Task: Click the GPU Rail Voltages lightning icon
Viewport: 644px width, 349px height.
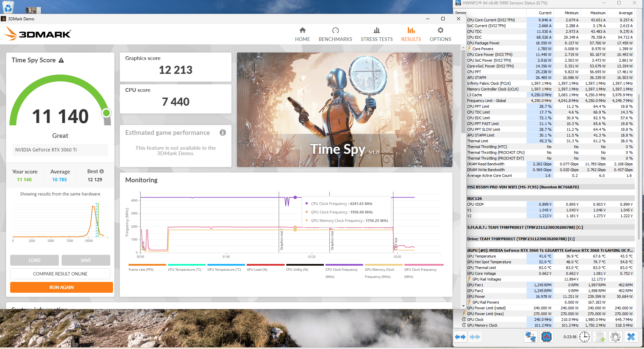Action: 469,279
